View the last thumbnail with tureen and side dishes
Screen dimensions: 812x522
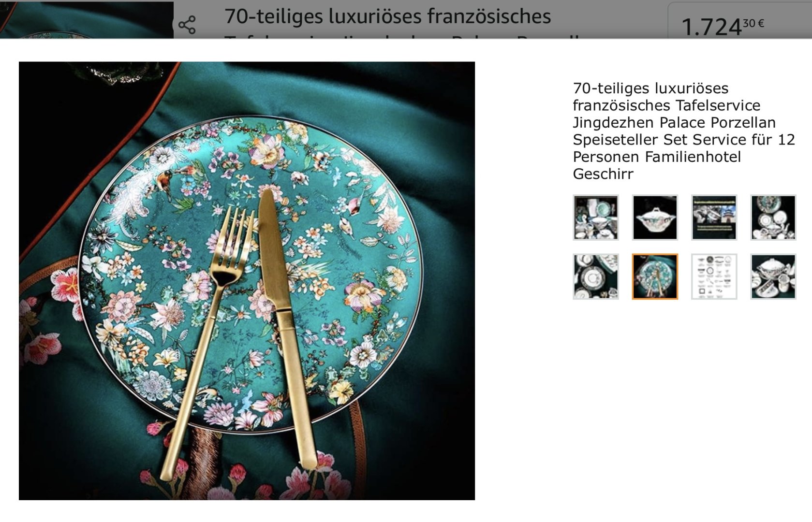coord(773,276)
